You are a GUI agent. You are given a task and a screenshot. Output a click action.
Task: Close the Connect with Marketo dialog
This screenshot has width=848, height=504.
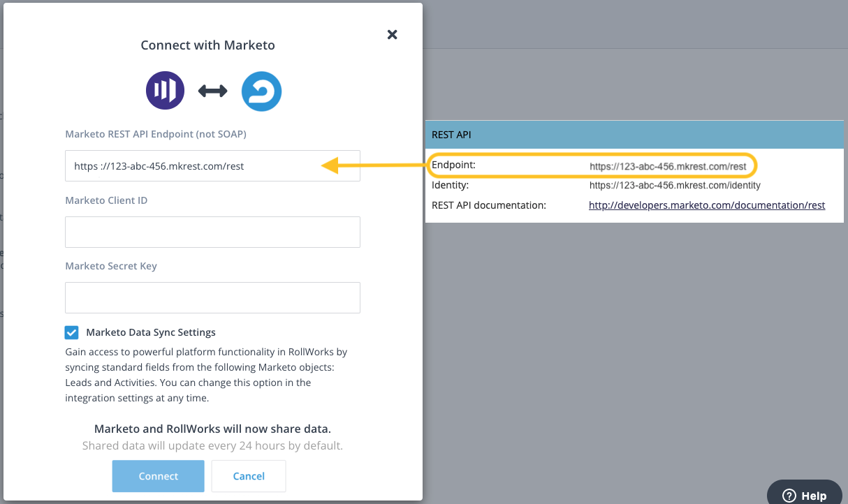[392, 34]
